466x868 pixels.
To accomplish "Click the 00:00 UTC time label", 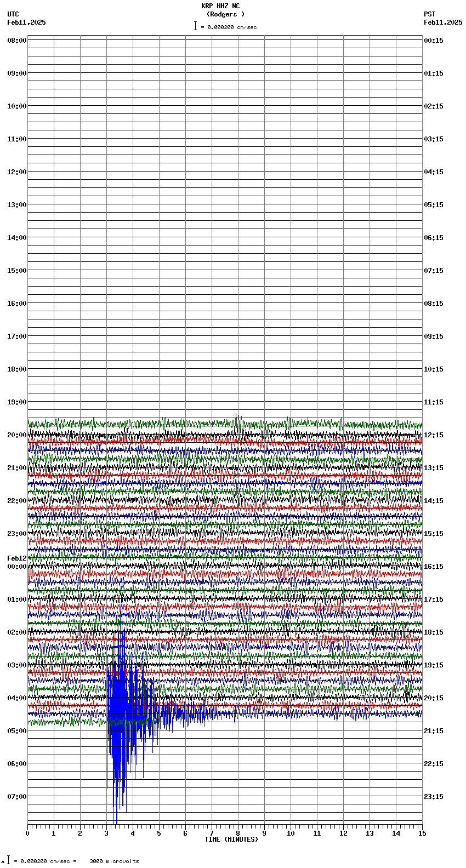I will coord(17,567).
